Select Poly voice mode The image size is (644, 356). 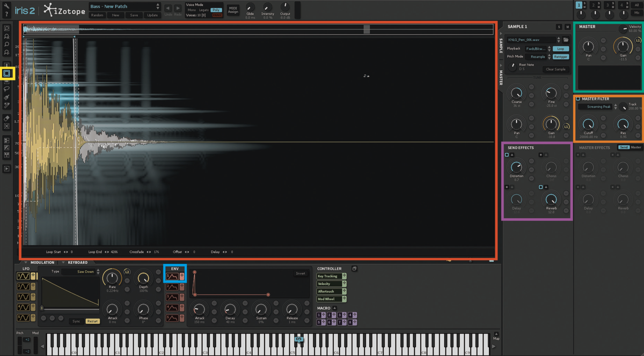click(x=216, y=10)
